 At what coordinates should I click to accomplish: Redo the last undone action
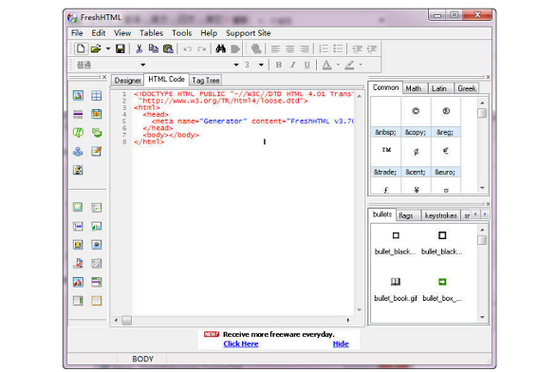click(202, 49)
